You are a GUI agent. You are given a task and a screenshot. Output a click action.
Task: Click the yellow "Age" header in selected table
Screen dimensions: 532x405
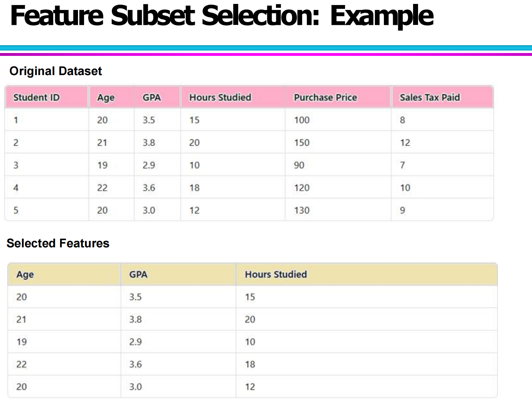pos(25,274)
